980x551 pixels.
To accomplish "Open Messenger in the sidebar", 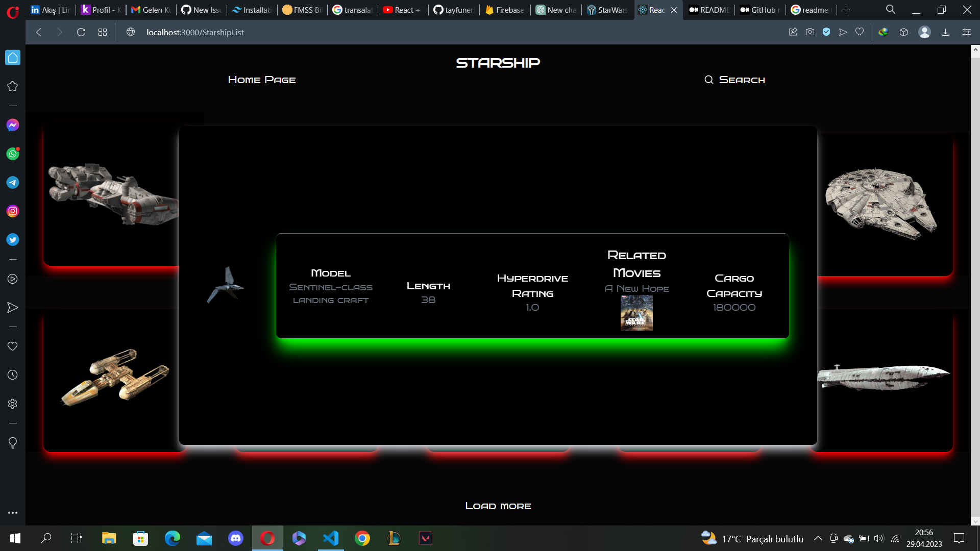I will [13, 125].
